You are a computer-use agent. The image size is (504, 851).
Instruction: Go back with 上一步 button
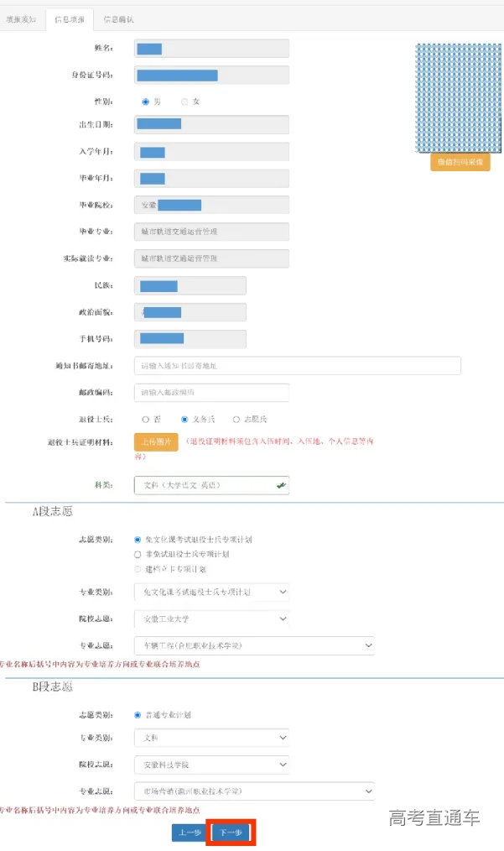point(188,833)
